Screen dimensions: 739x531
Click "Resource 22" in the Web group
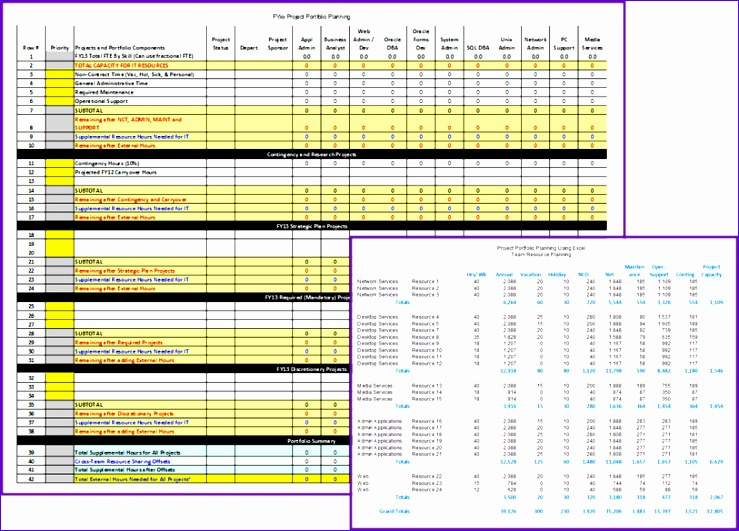(x=427, y=476)
